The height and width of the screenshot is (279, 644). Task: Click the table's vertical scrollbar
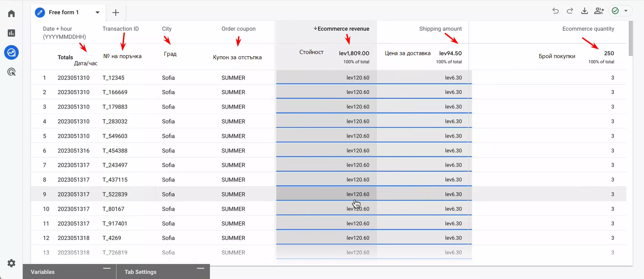pos(631,38)
